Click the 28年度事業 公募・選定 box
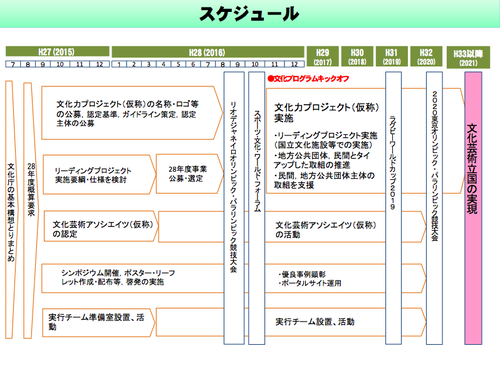Image resolution: width=500 pixels, height=373 pixels. (190, 174)
